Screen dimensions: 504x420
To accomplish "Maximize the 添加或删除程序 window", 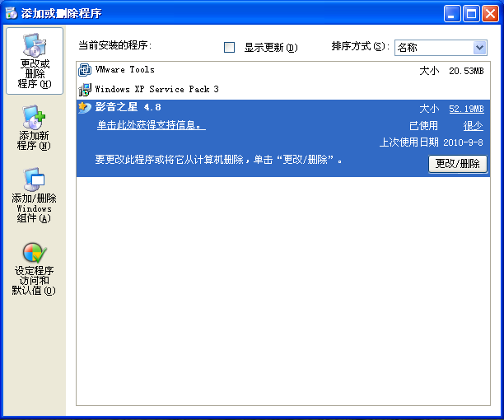I will click(472, 13).
